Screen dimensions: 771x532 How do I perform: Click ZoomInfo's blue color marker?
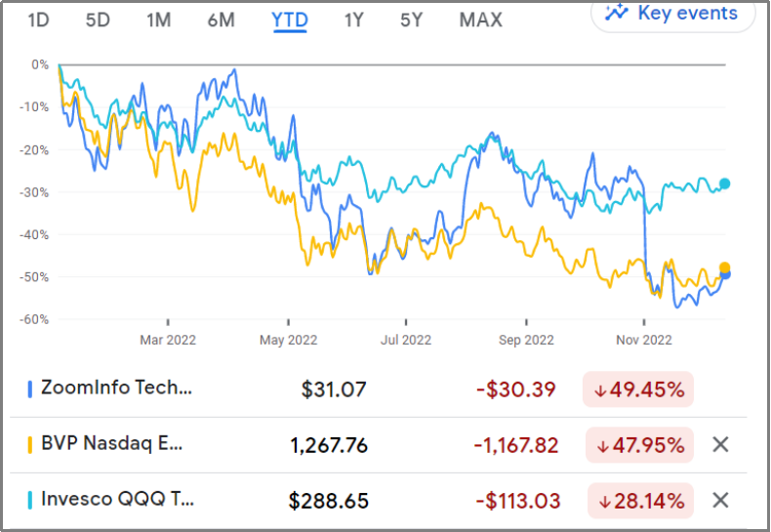[30, 389]
